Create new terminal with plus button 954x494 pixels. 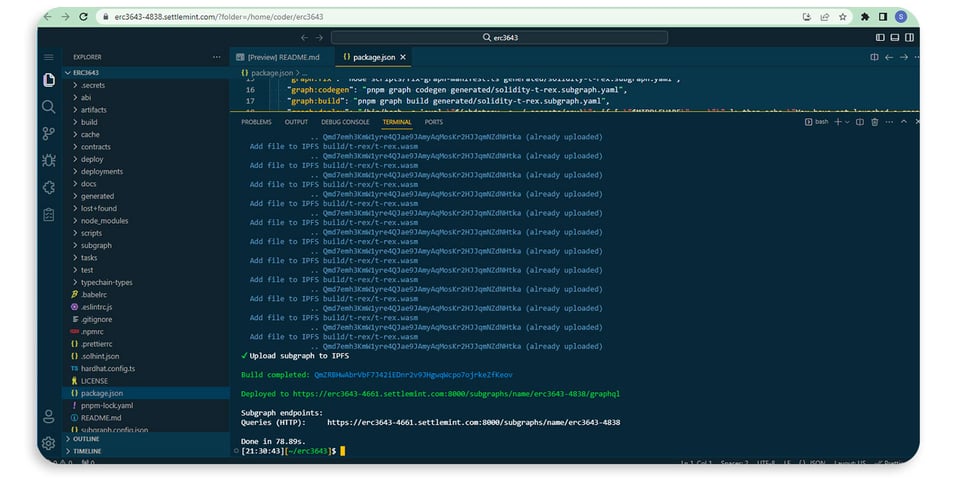click(838, 122)
